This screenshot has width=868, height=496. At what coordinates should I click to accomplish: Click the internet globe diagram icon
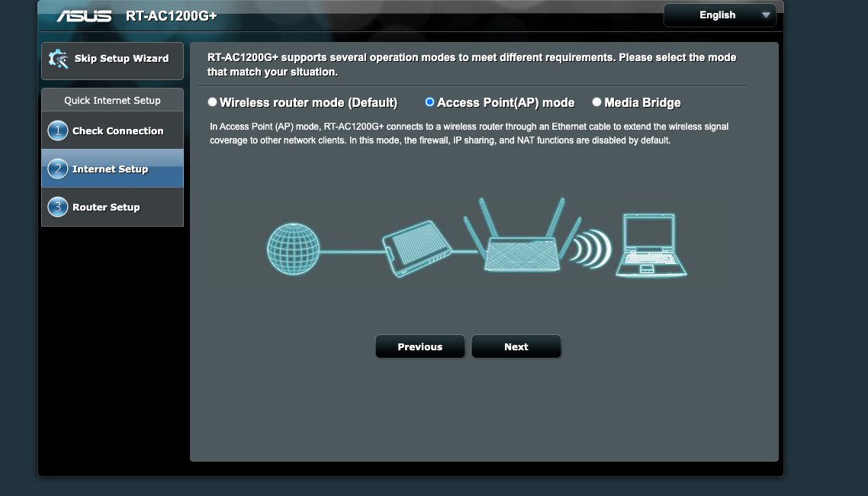coord(294,249)
